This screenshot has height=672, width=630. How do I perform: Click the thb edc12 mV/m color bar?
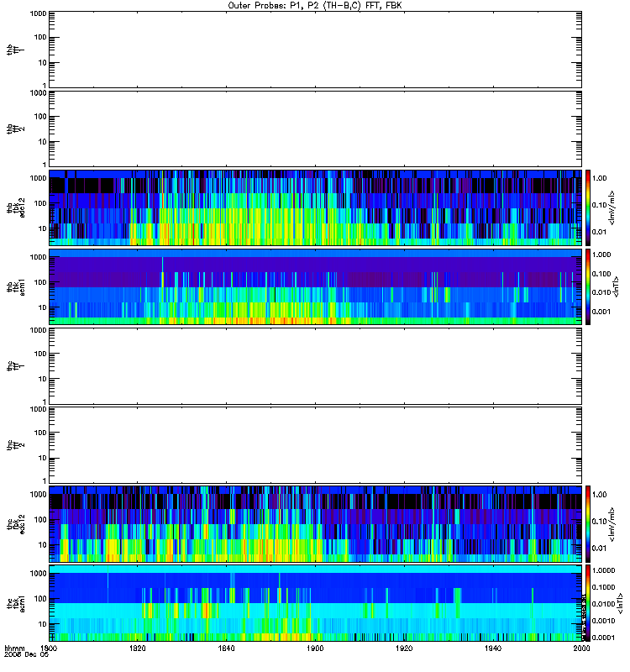(x=588, y=207)
